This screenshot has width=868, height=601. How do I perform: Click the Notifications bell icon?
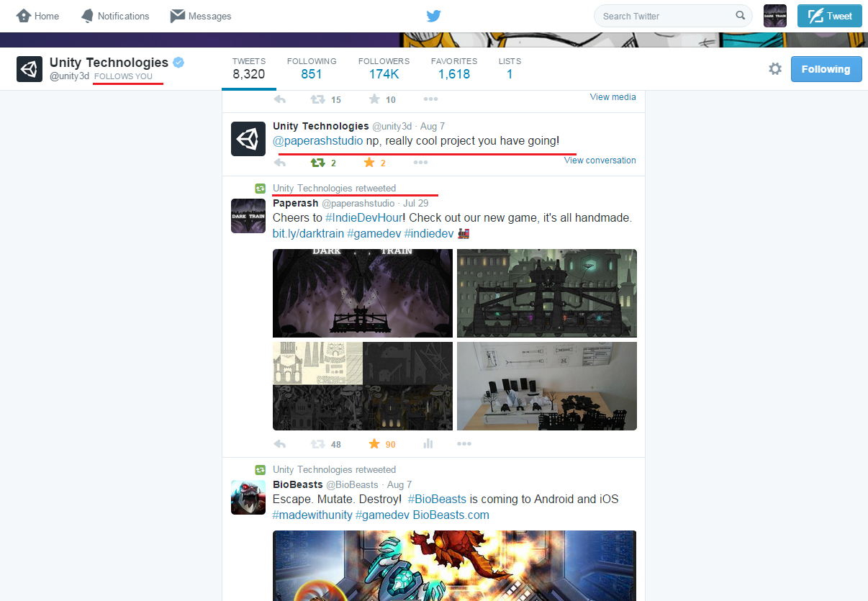pyautogui.click(x=87, y=16)
